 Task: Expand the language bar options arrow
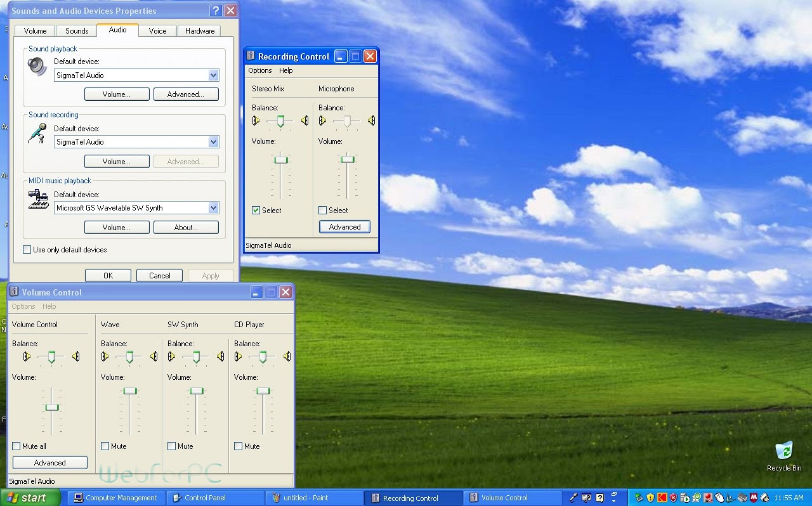614,501
